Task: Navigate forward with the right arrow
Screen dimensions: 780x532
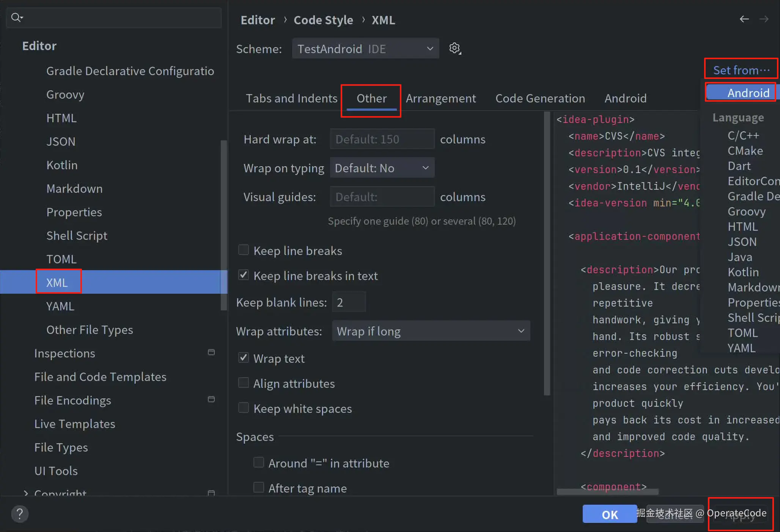Action: tap(764, 19)
